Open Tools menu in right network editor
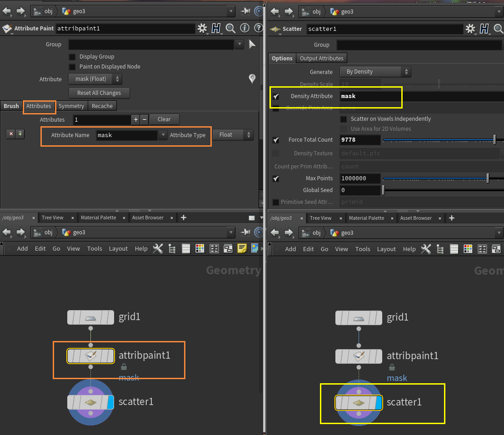The height and width of the screenshot is (435, 504). pos(363,249)
